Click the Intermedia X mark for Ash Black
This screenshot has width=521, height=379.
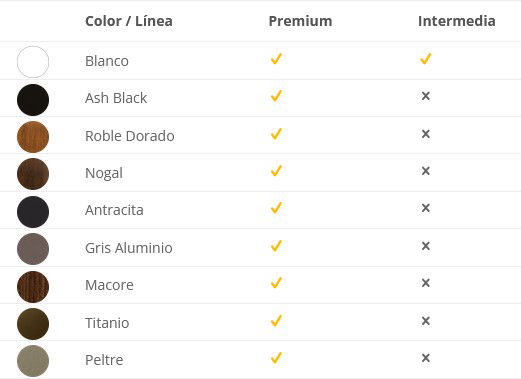[426, 96]
